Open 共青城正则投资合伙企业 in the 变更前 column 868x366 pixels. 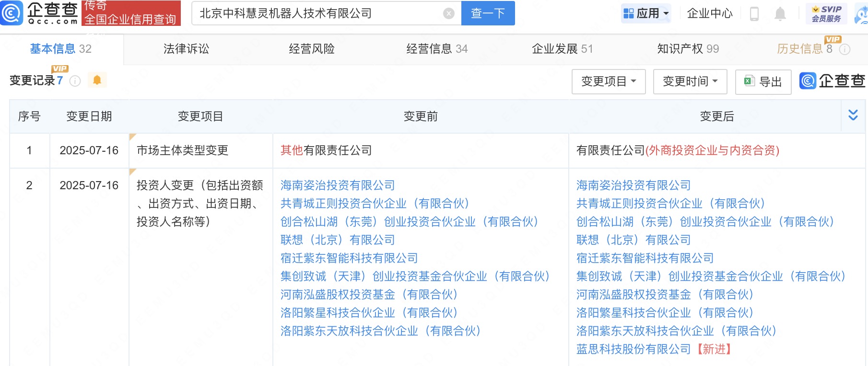click(375, 204)
